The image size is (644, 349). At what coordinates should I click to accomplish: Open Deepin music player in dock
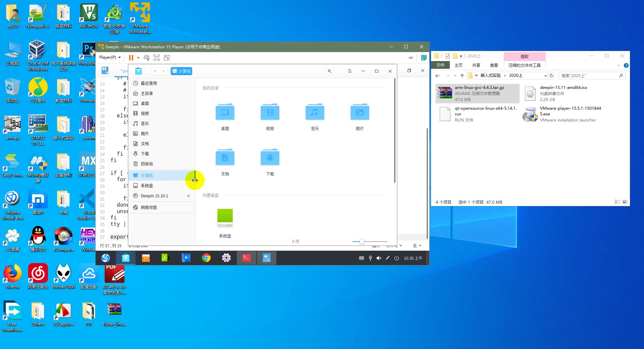pyautogui.click(x=166, y=258)
